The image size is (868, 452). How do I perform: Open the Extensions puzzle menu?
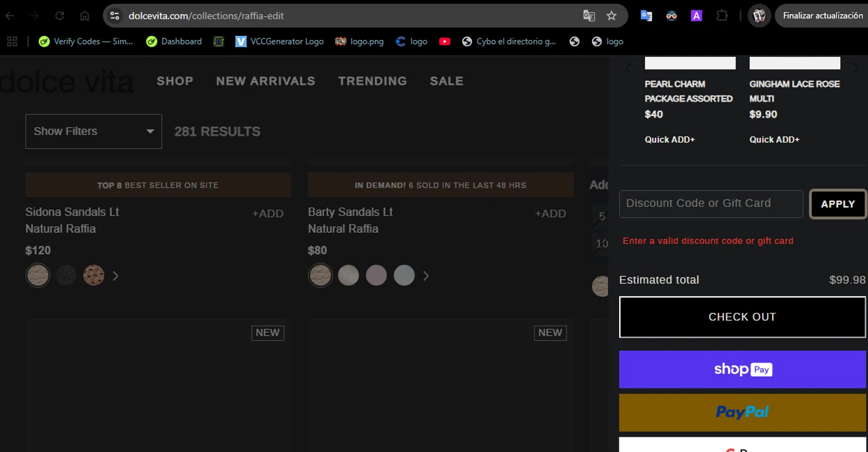pyautogui.click(x=722, y=16)
